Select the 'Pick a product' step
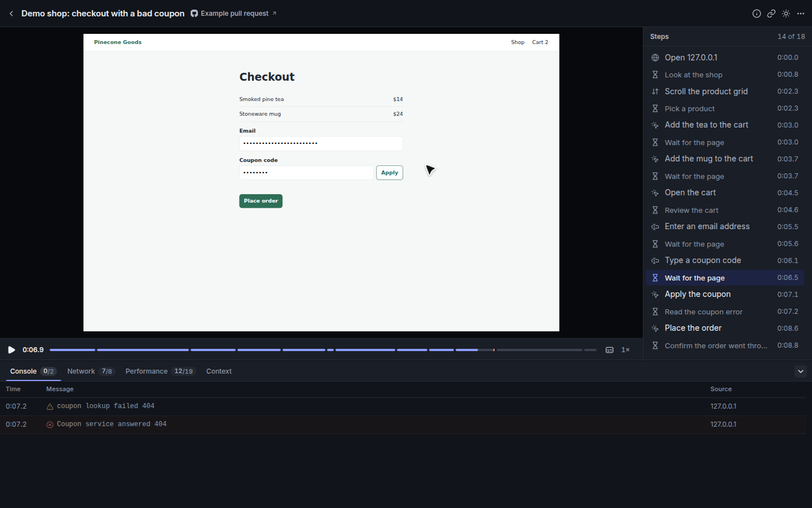The width and height of the screenshot is (812, 508). tap(725, 108)
